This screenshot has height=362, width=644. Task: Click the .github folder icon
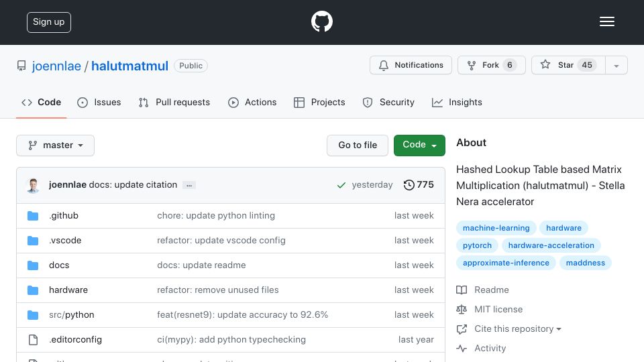click(33, 216)
